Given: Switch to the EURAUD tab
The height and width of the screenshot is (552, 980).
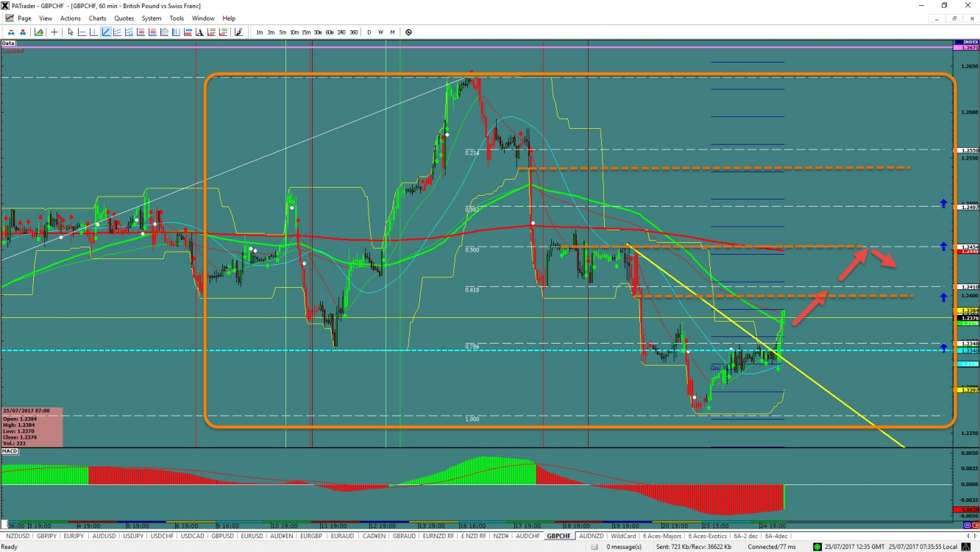Looking at the screenshot, I should pos(342,536).
